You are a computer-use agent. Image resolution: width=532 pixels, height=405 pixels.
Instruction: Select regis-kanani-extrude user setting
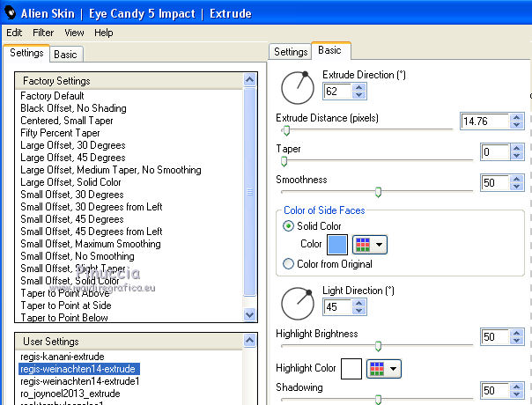tap(63, 357)
